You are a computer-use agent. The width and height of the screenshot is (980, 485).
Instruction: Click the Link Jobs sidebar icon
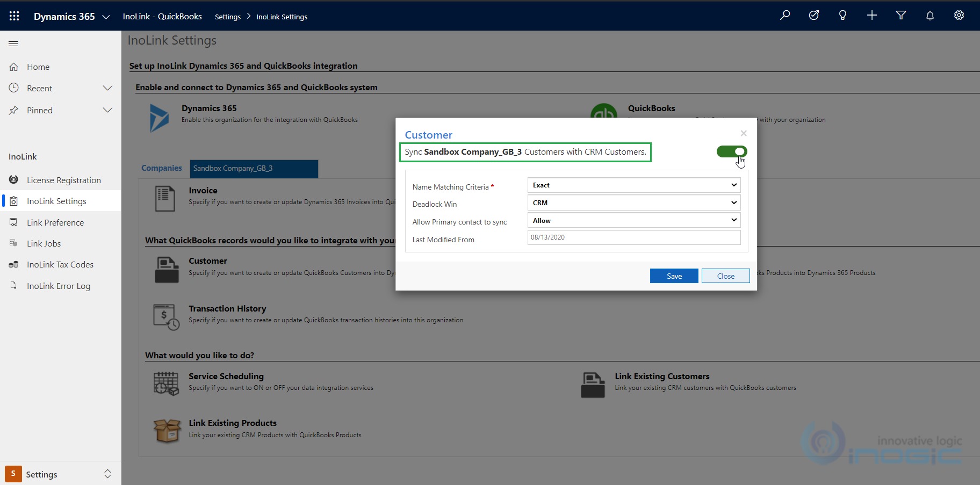[x=13, y=243]
